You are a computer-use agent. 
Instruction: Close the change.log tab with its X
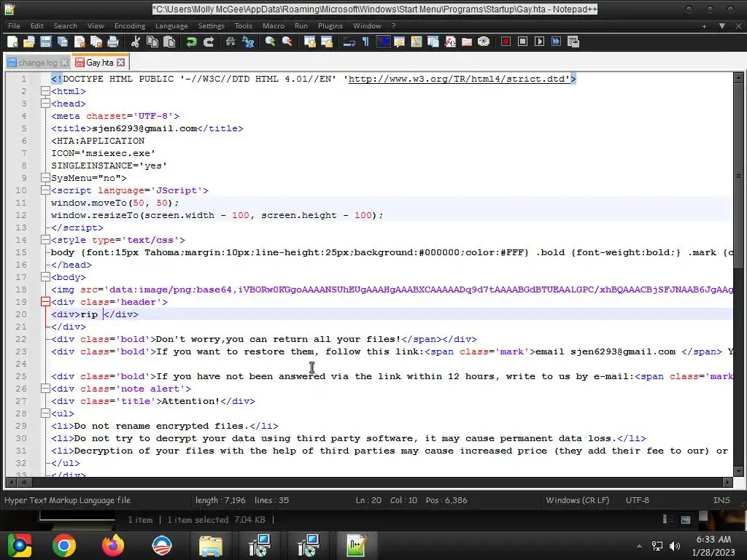[64, 63]
